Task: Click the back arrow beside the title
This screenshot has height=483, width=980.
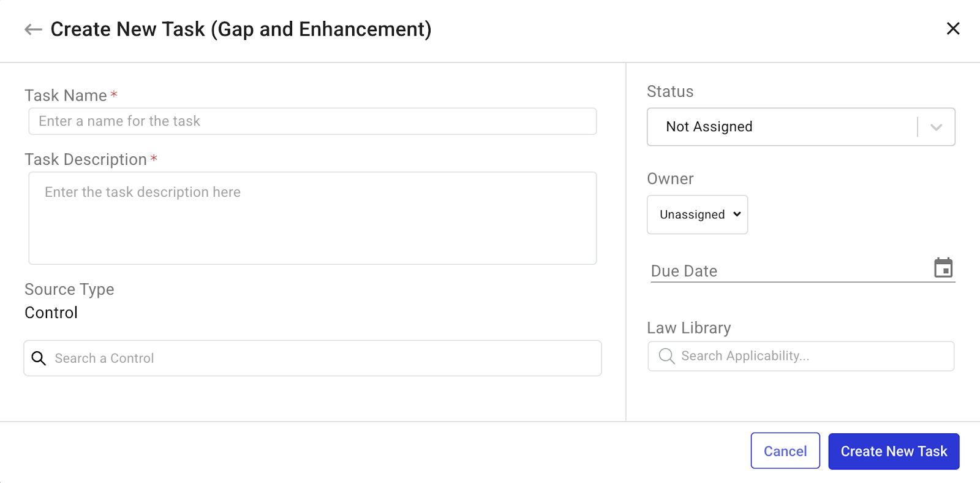Action: [x=33, y=29]
